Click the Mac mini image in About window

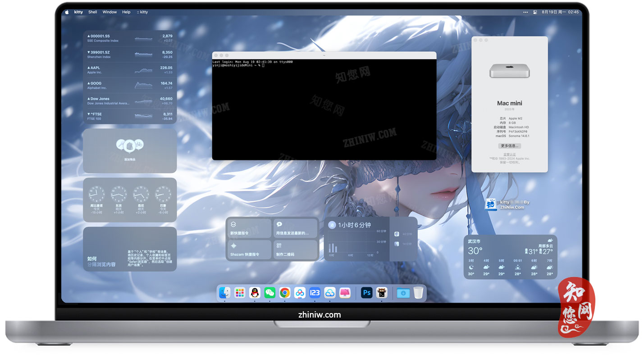coord(510,71)
